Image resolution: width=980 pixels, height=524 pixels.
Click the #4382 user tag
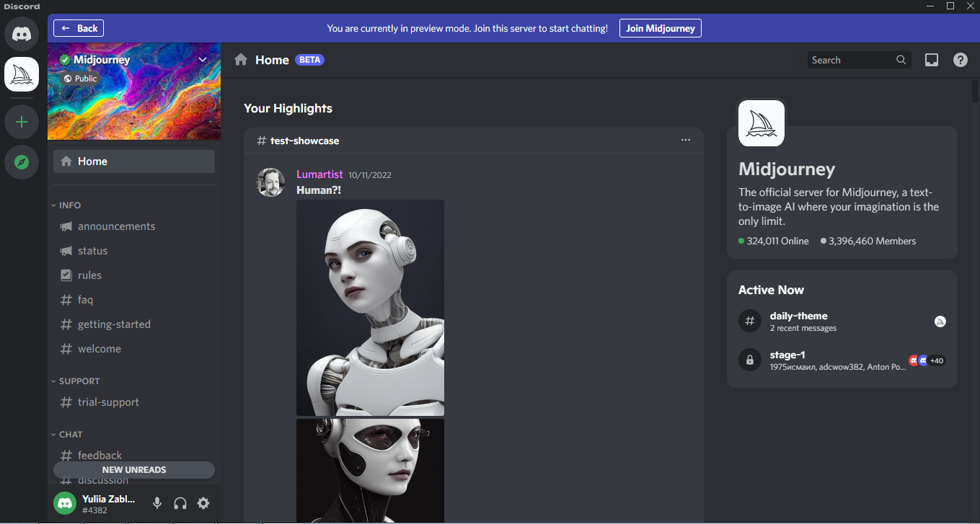tap(94, 510)
